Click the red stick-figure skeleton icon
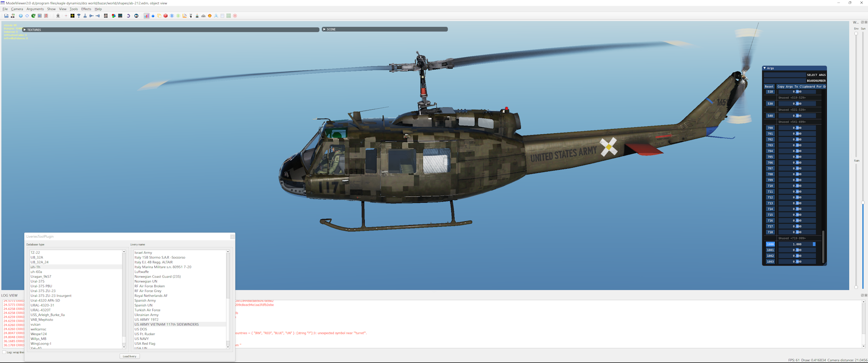The height and width of the screenshot is (363, 868). point(46,16)
